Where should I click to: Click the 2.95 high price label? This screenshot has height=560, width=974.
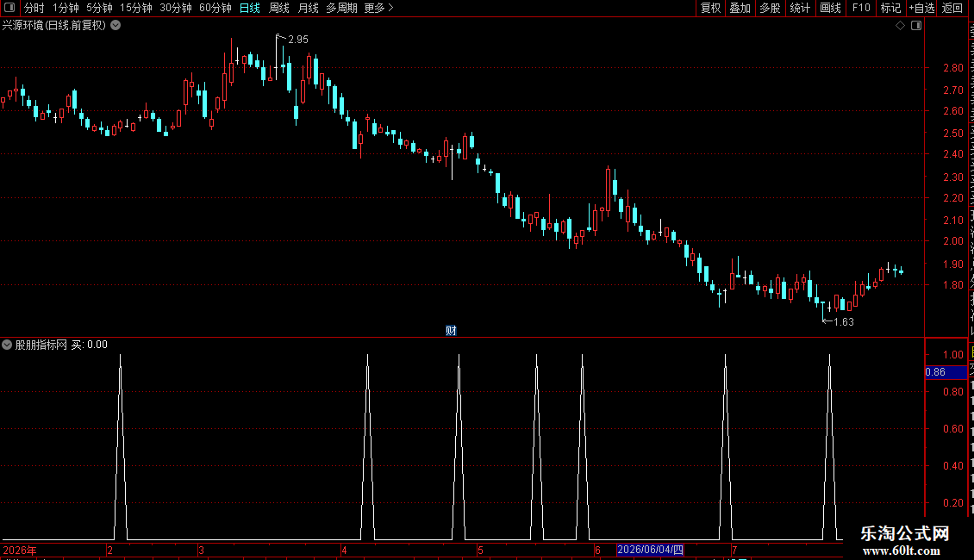tap(298, 39)
